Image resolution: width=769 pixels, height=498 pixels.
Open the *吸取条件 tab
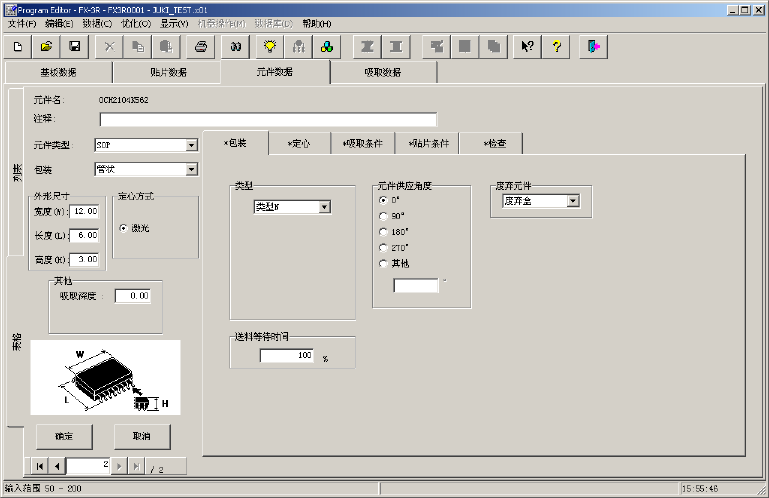point(362,144)
